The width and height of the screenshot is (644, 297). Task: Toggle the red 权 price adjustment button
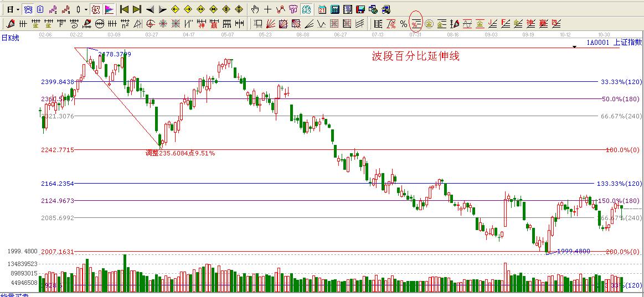pyautogui.click(x=95, y=9)
